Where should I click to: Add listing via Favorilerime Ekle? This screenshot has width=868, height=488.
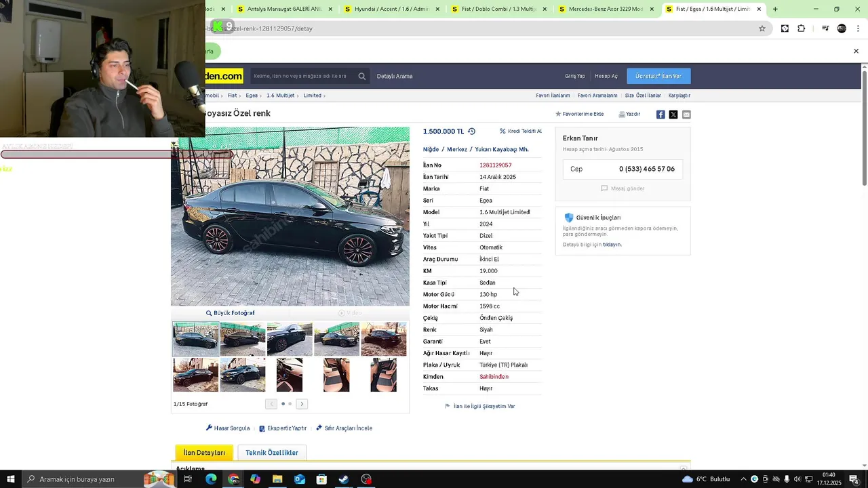580,114
